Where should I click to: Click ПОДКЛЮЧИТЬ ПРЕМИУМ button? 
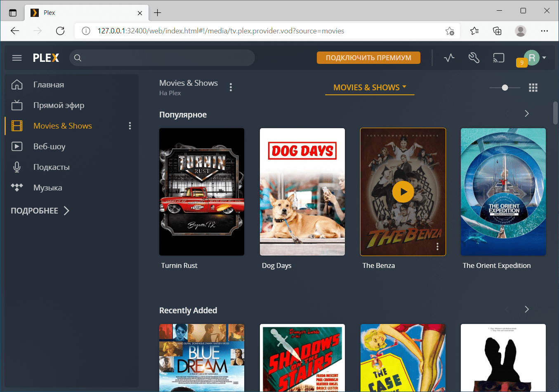tap(368, 58)
